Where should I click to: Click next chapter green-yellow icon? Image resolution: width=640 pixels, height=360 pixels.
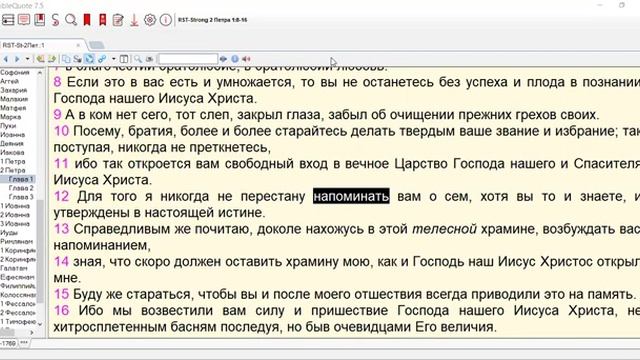coord(51,59)
